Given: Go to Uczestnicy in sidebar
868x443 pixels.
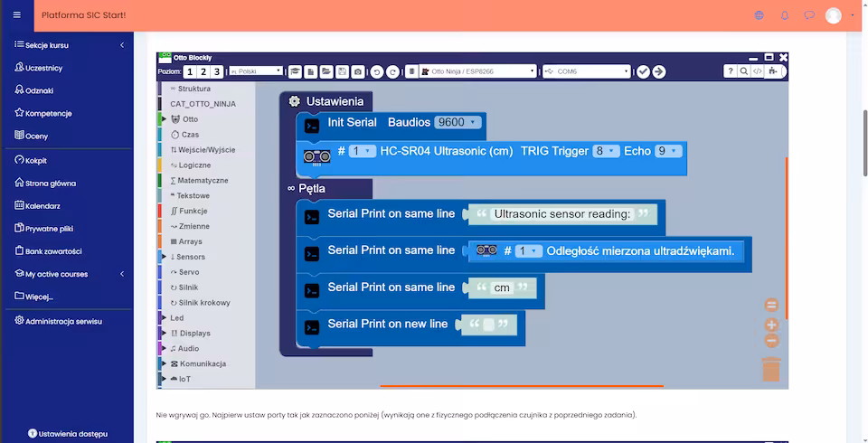Looking at the screenshot, I should 43,68.
